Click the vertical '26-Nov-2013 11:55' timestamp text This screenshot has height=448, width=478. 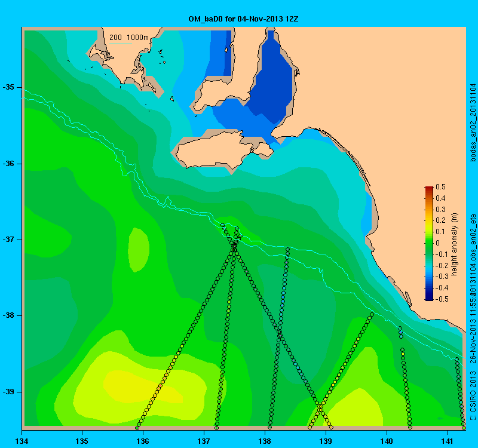473,330
